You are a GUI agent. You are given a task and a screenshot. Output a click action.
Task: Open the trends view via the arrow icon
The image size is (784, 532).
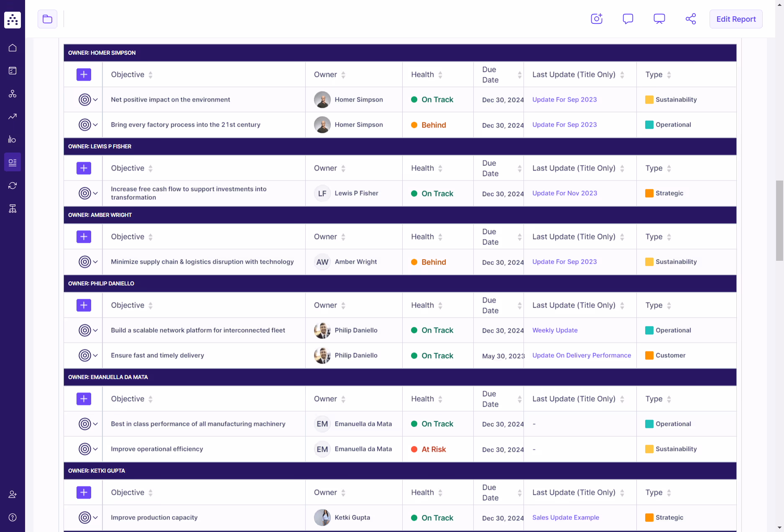(12, 117)
